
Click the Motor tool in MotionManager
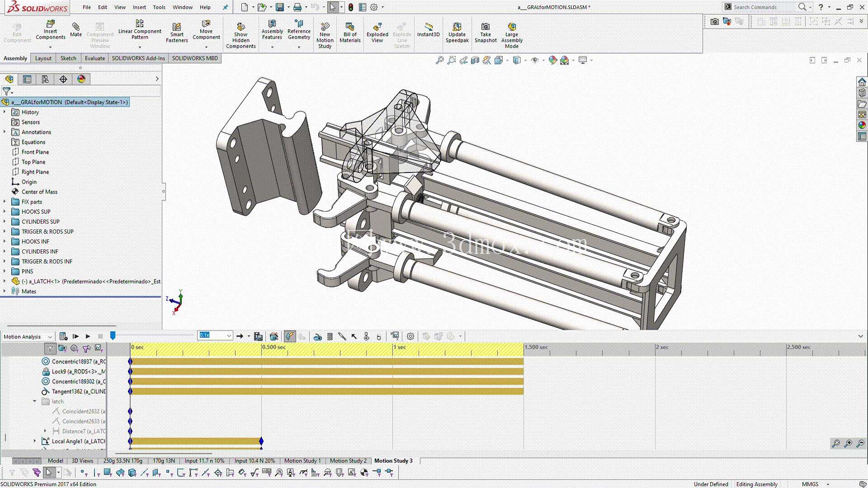pyautogui.click(x=318, y=336)
